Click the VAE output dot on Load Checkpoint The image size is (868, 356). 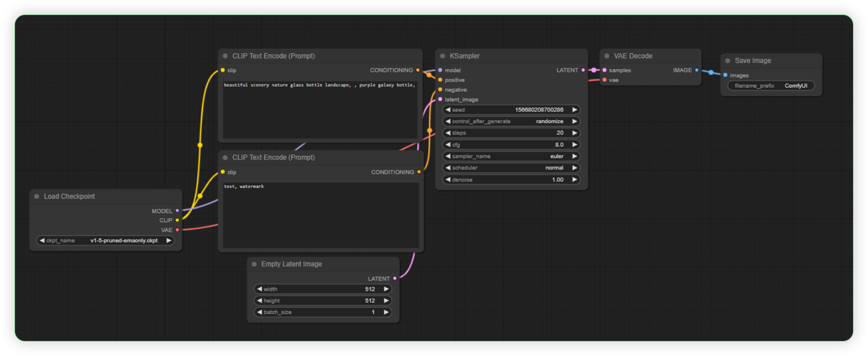point(178,230)
